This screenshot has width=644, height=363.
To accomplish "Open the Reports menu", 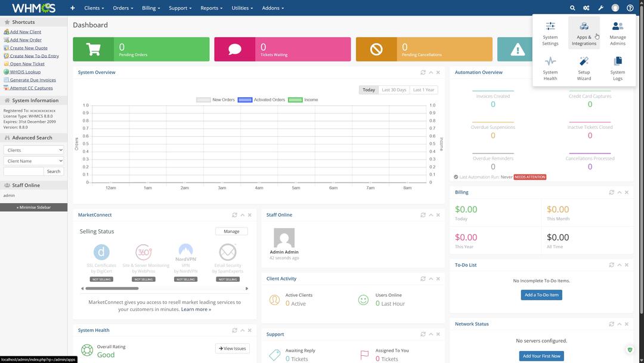I will pos(211,8).
